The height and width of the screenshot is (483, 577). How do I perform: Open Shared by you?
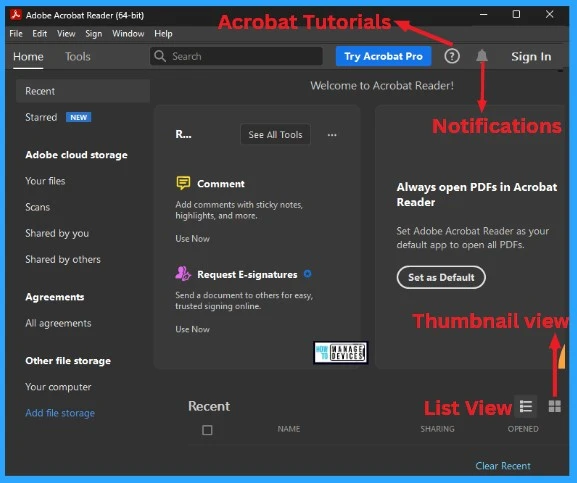click(57, 233)
